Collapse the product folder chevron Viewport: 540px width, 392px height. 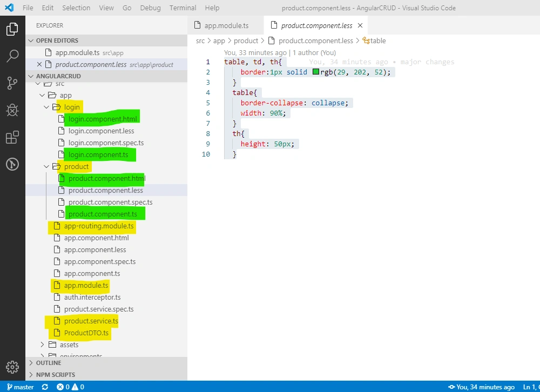46,166
